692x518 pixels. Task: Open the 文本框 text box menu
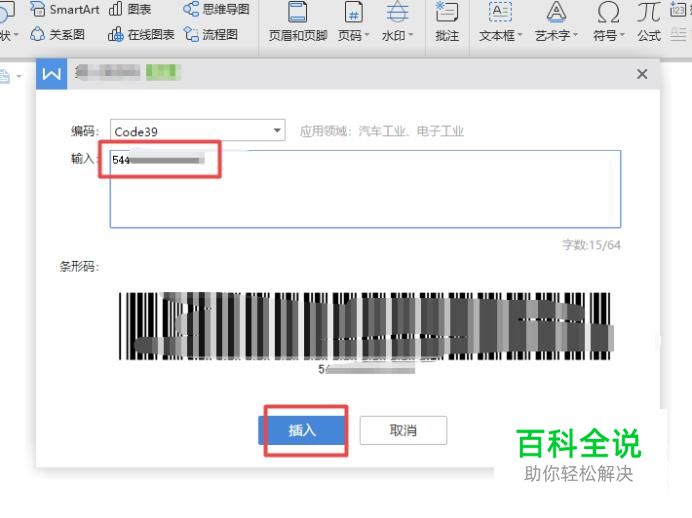click(x=500, y=22)
